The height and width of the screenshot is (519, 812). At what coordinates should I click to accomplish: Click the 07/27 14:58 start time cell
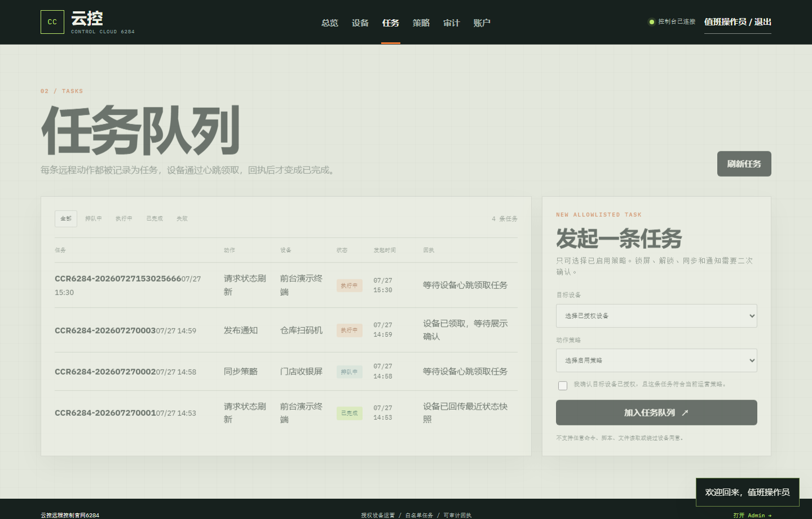[383, 371]
